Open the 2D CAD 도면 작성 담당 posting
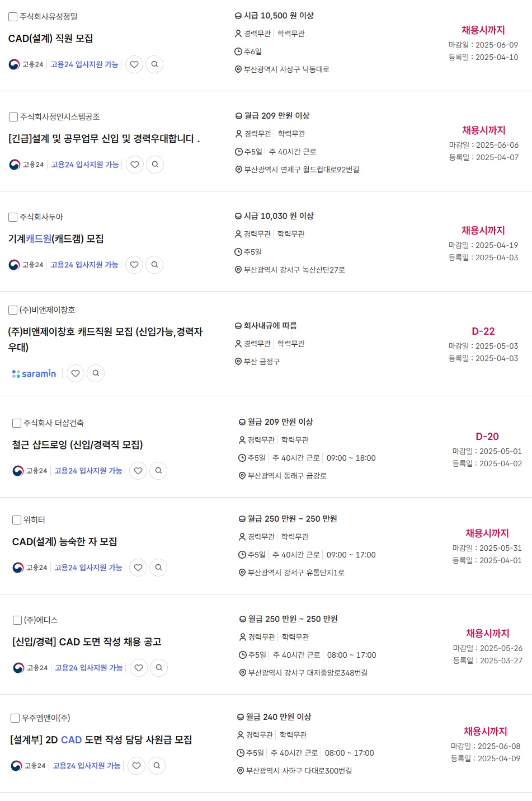The width and height of the screenshot is (532, 801). pyautogui.click(x=101, y=740)
